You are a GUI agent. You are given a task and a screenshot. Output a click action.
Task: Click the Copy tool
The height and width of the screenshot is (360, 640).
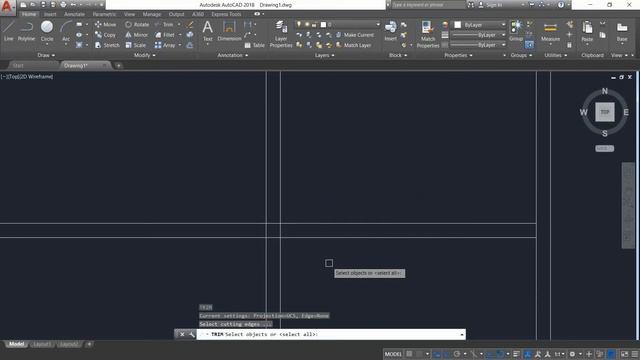click(x=105, y=35)
